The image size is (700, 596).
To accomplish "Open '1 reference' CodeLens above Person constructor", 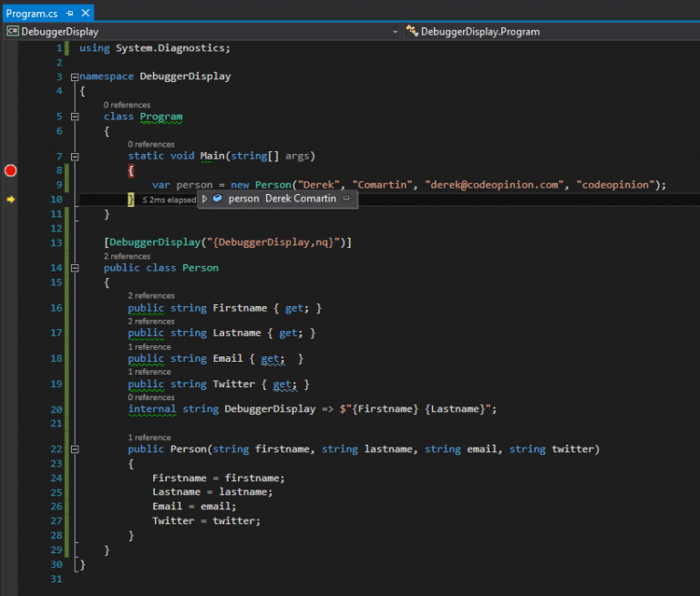I will point(149,438).
